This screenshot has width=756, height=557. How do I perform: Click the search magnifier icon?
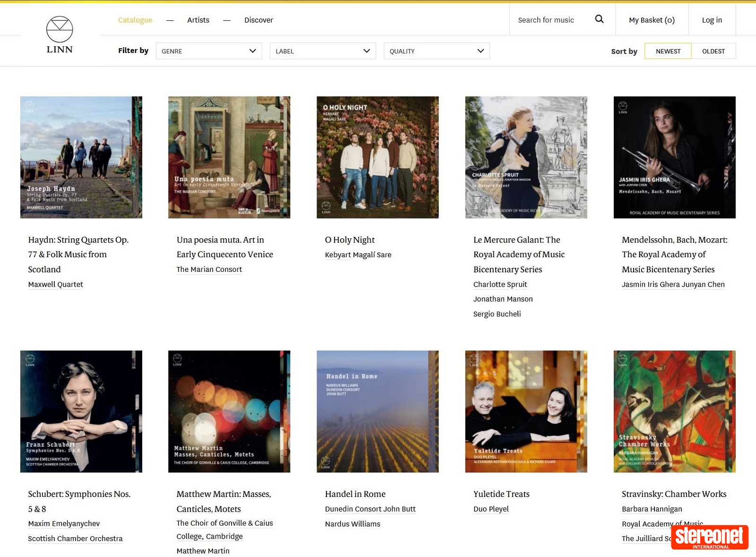coord(599,19)
